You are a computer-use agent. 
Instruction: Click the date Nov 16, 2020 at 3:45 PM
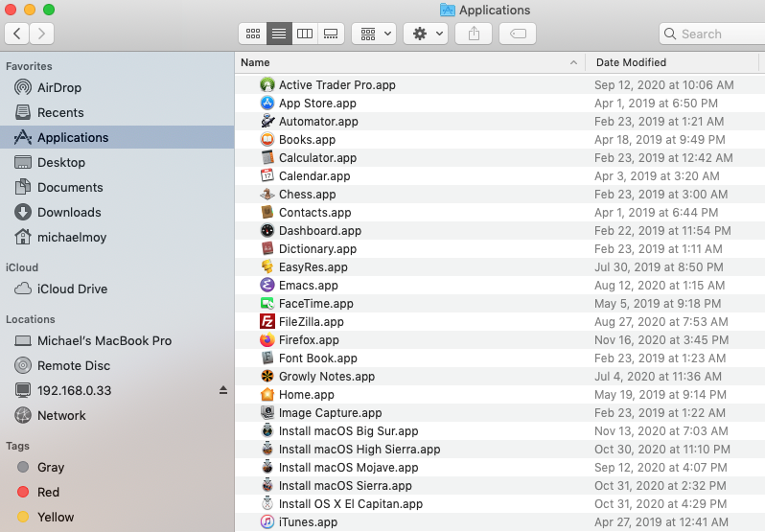pyautogui.click(x=661, y=340)
